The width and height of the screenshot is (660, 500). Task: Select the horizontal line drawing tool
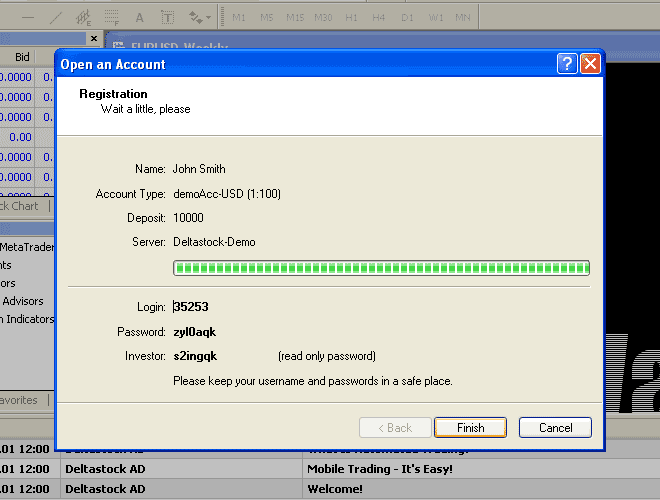28,18
